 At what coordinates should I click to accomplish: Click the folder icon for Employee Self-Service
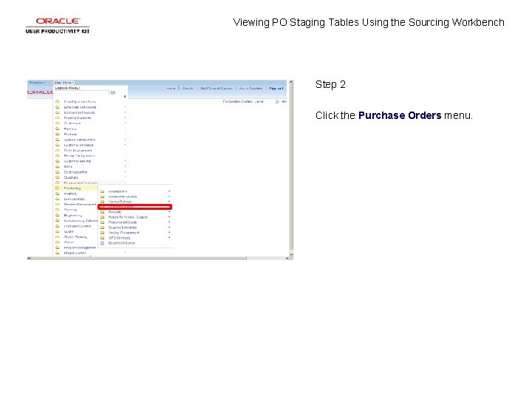tap(58, 107)
